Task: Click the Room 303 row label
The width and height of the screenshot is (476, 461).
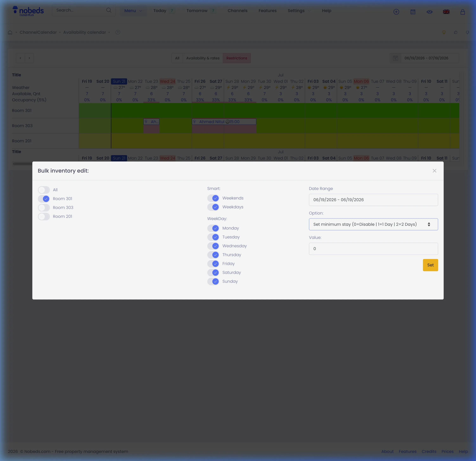Action: 22,126
